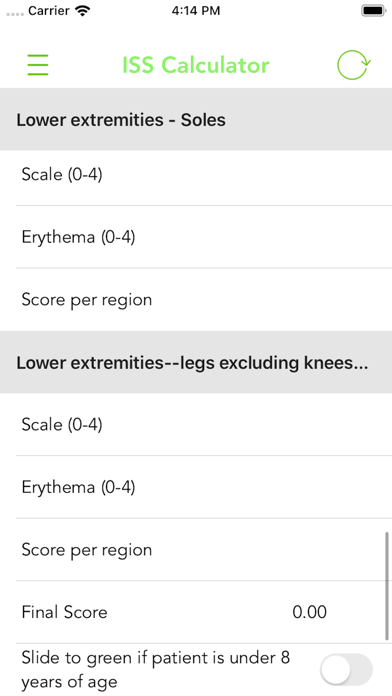Tap Score per region under legs section
Screen dimensions: 392x696
(x=196, y=550)
